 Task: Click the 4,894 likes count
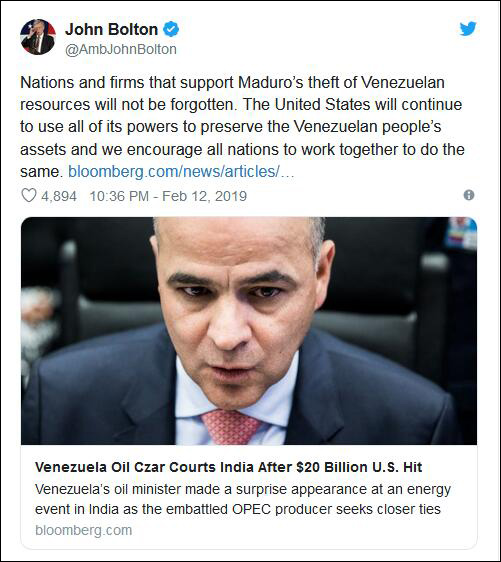point(59,196)
